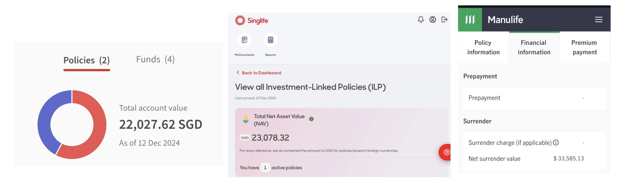Click the blue donut chart segment
This screenshot has width=644, height=179.
click(x=46, y=117)
